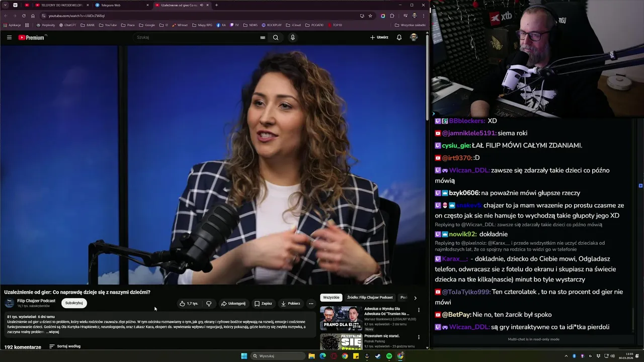Select the Wszystkie filter chip
The height and width of the screenshot is (362, 644).
coord(331,298)
